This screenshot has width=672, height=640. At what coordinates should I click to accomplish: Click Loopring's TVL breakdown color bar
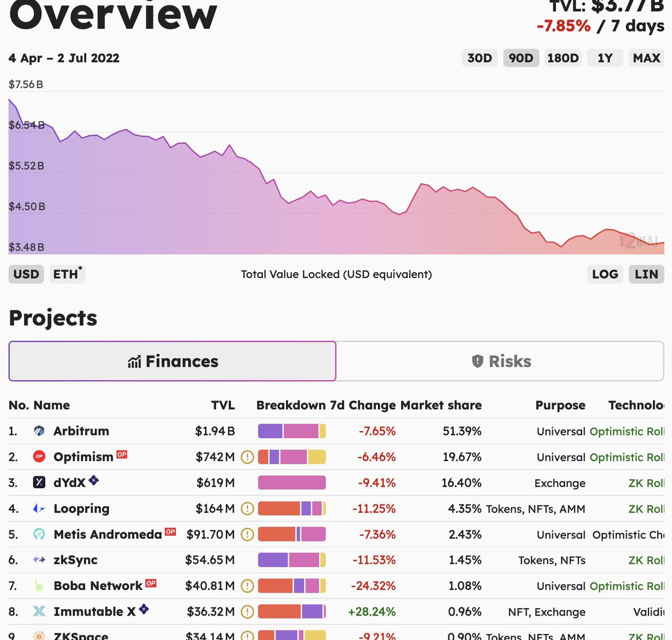tap(292, 508)
